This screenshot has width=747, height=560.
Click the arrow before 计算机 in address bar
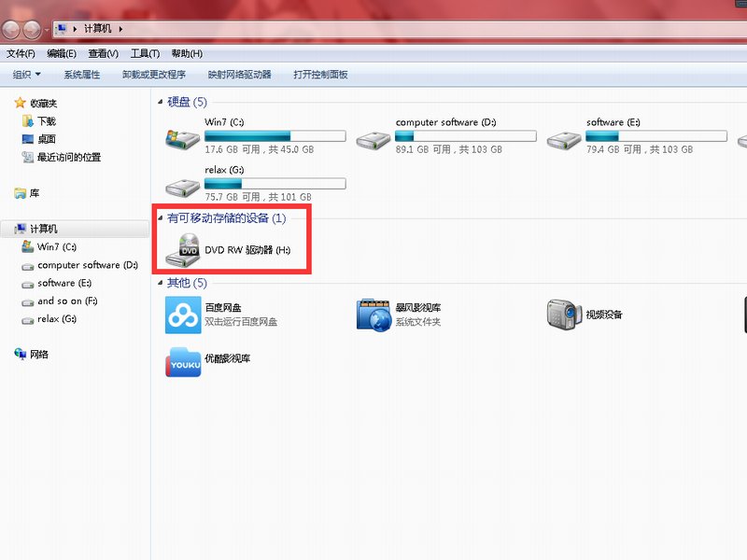tap(75, 29)
